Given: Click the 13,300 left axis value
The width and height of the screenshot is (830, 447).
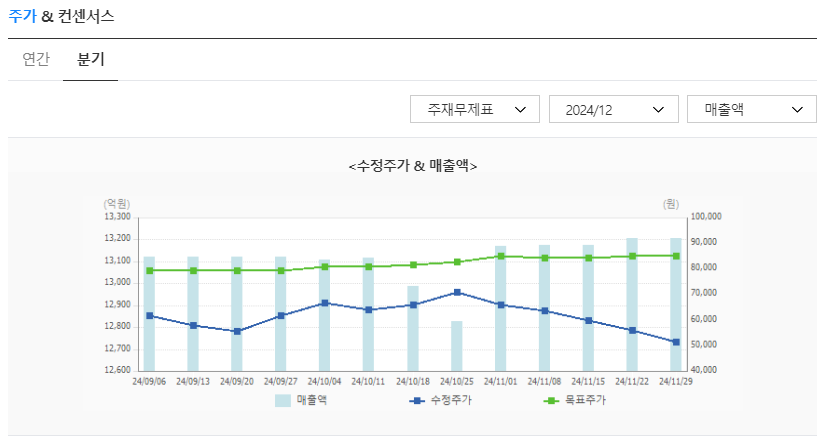Looking at the screenshot, I should tap(118, 217).
